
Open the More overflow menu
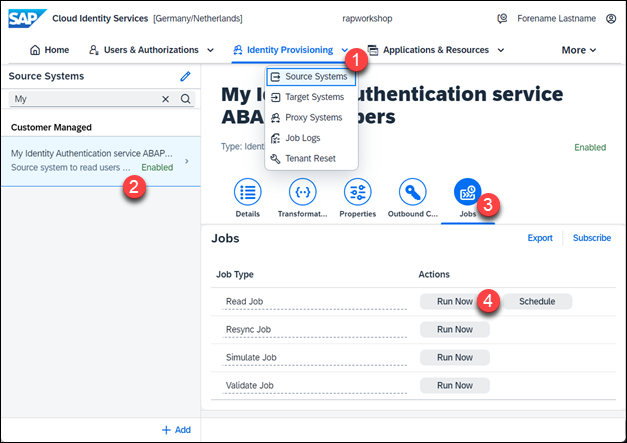[579, 50]
